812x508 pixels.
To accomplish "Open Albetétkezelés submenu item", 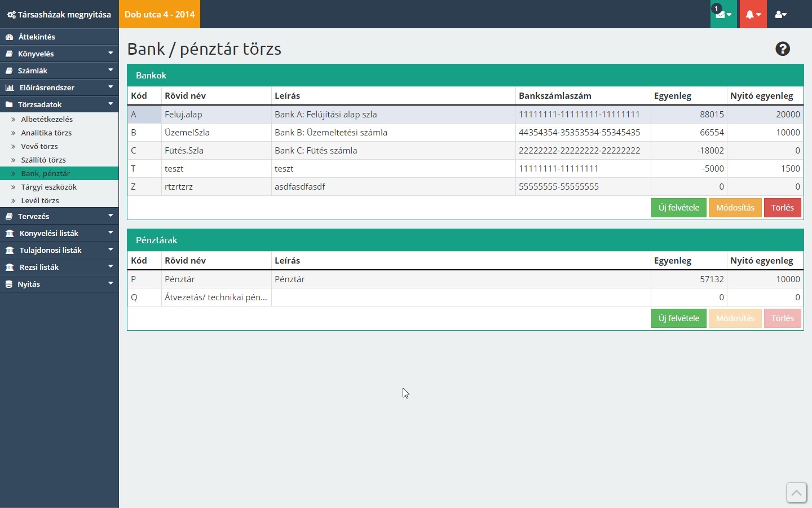I will tap(47, 120).
